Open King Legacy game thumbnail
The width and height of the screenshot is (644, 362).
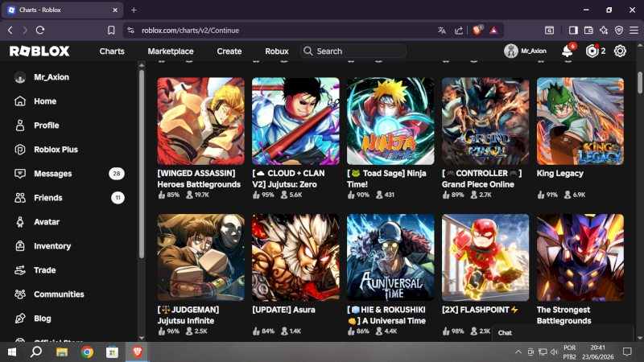point(580,121)
